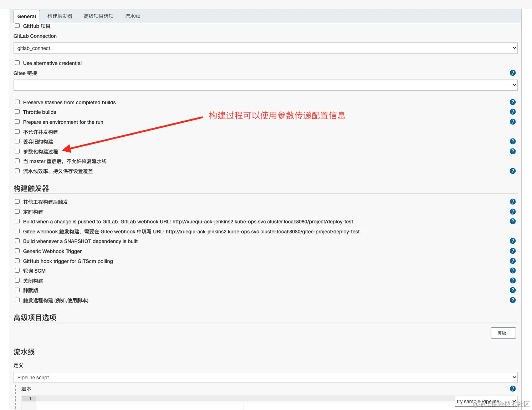Show help for 丢弃旧的构建
The height and width of the screenshot is (410, 532).
pos(513,141)
